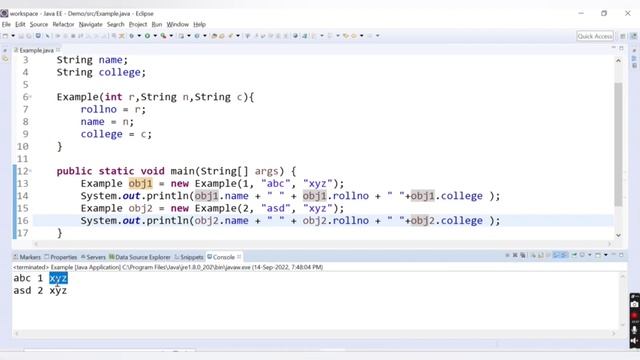Viewport: 640px width, 360px height.
Task: Close the Example.java editor tab
Action: [58, 50]
